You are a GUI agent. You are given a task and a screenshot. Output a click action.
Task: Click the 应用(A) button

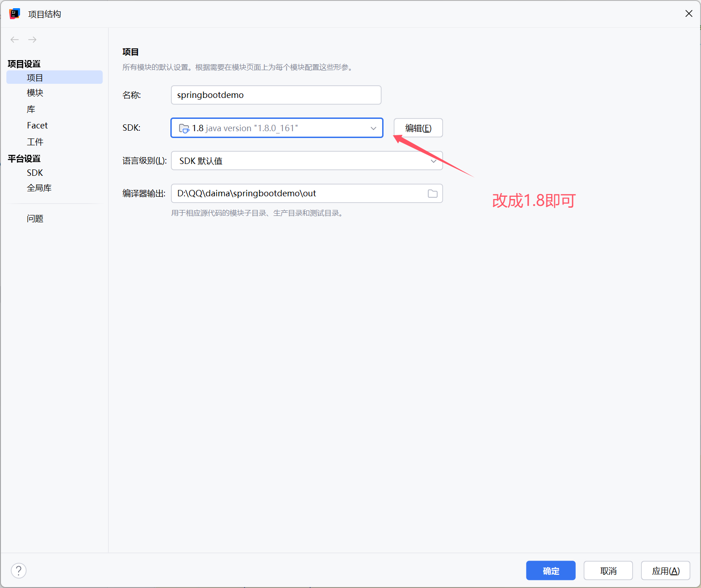coord(665,570)
